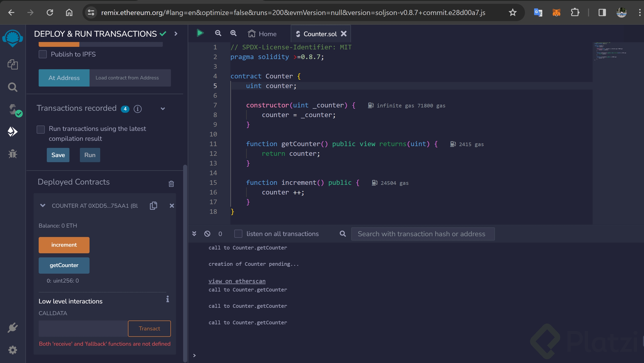Clear the terminal console icon

coord(207,234)
